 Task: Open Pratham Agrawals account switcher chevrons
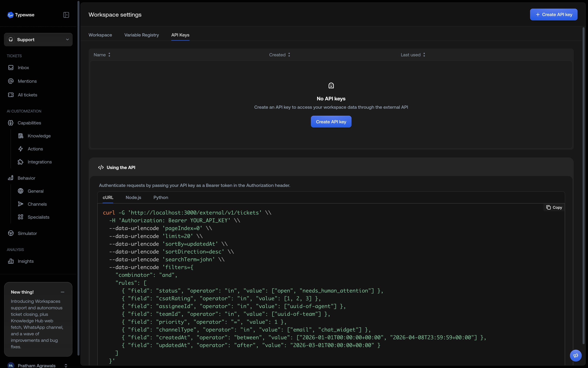click(66, 366)
